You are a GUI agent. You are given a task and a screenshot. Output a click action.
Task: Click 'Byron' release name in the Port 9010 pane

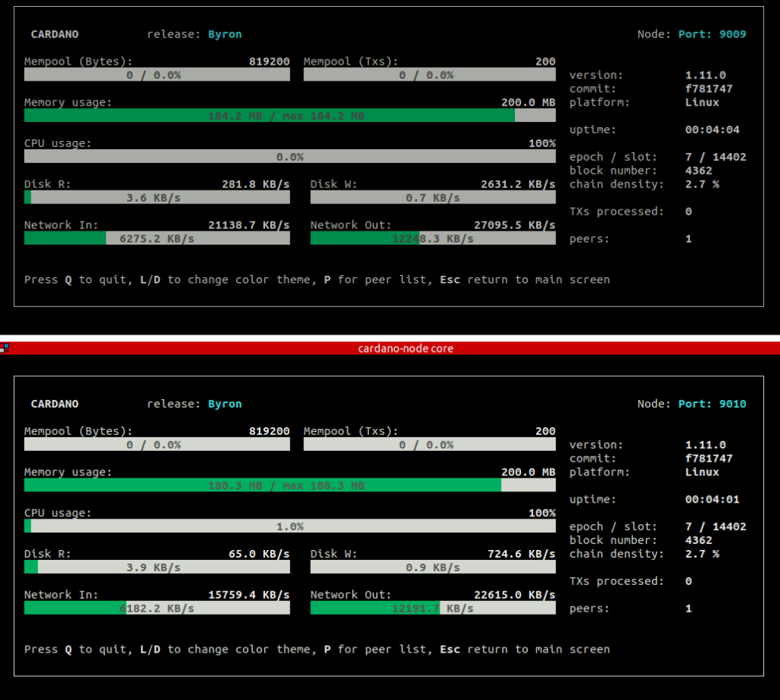pos(225,404)
